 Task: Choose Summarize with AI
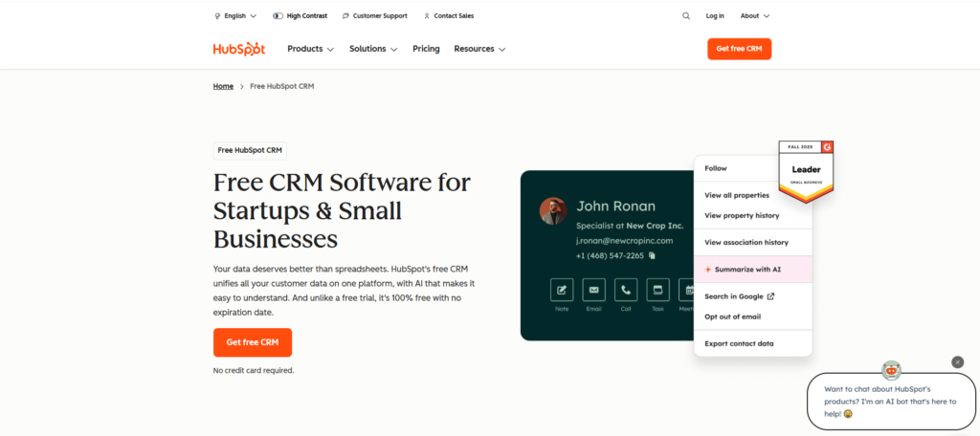753,270
